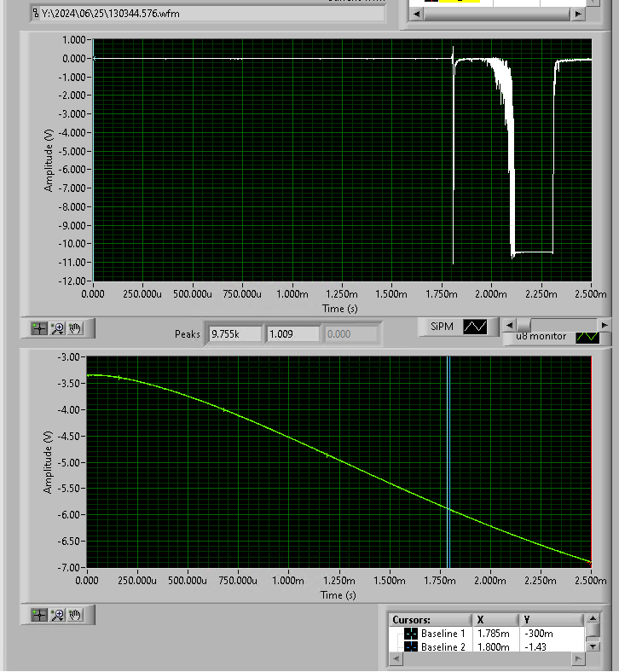The width and height of the screenshot is (619, 672).
Task: Select the cursor movement tool under the lower graph
Action: 39,616
